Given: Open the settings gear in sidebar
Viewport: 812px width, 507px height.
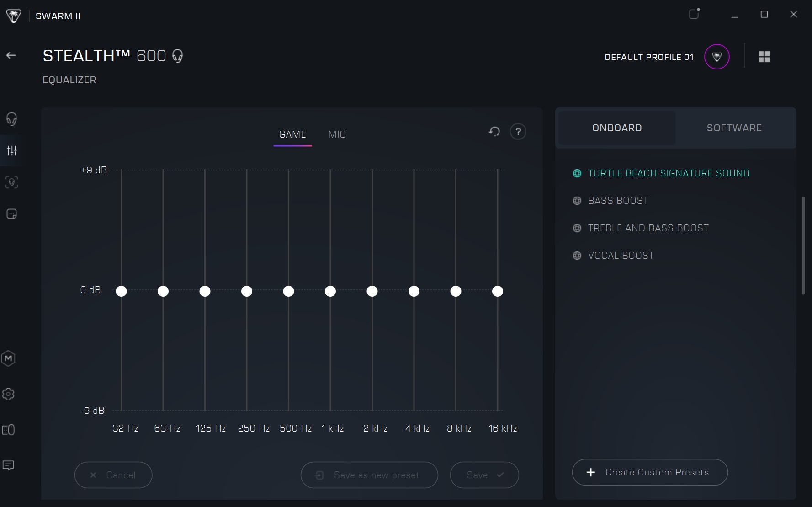Looking at the screenshot, I should pyautogui.click(x=8, y=394).
